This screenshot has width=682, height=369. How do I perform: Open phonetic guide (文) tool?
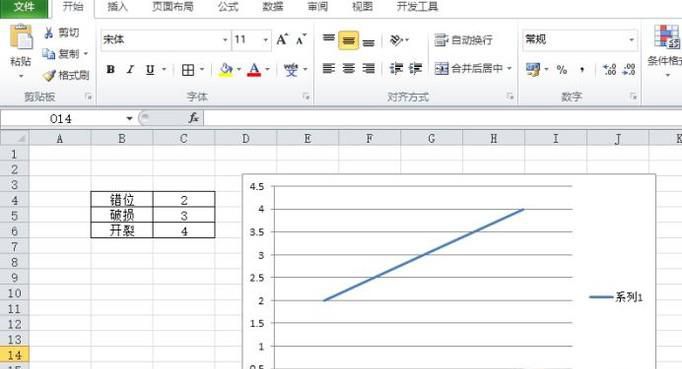point(291,69)
